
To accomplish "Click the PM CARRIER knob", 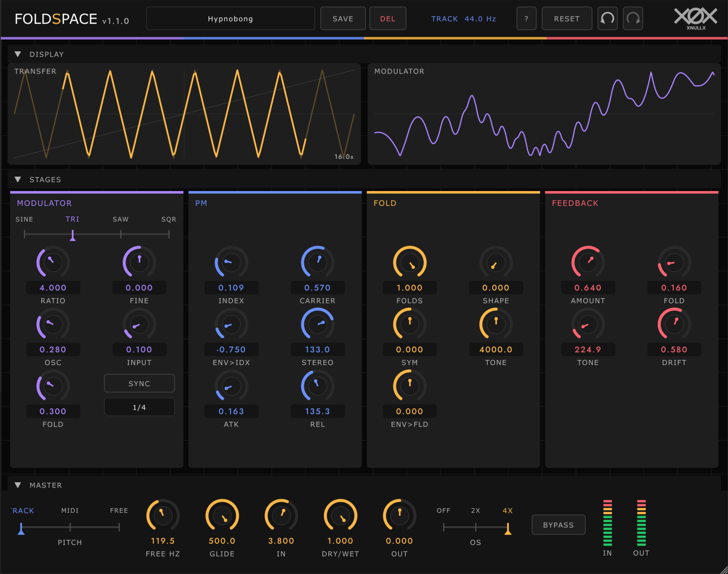I will pyautogui.click(x=317, y=262).
